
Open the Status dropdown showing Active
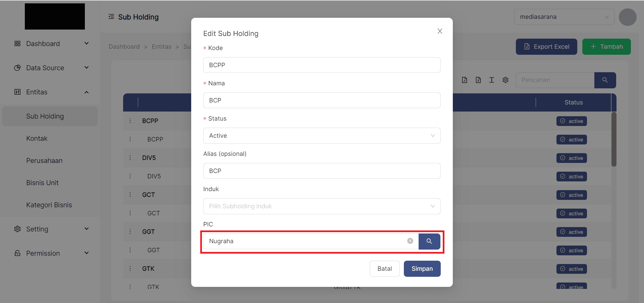point(322,136)
